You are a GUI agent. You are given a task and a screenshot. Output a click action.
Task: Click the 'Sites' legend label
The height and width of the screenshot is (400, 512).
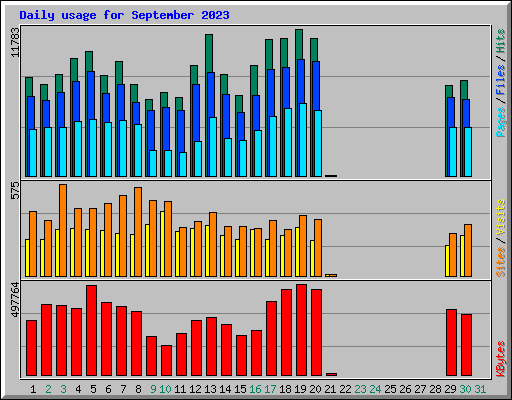(x=500, y=262)
